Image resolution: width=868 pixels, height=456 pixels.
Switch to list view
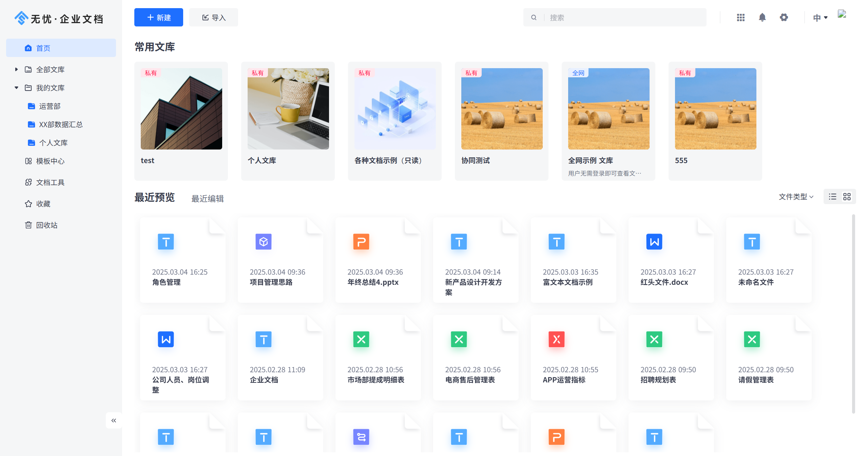point(832,197)
